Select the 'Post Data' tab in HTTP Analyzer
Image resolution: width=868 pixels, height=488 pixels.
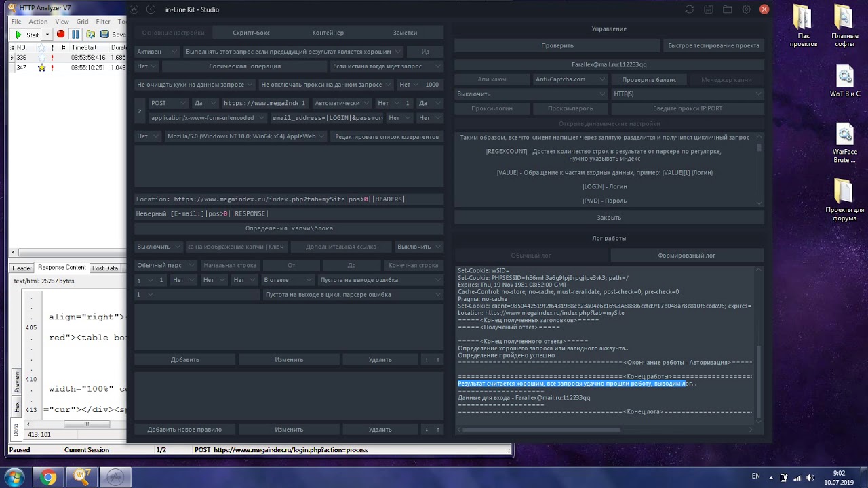click(x=105, y=268)
